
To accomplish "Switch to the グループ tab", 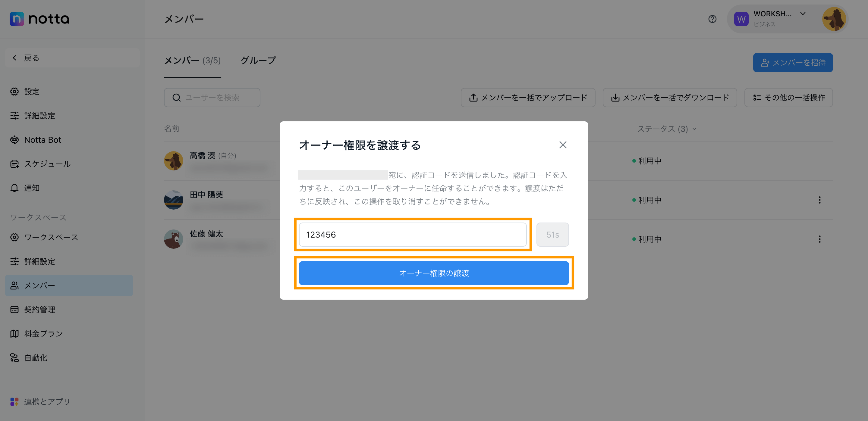I will pyautogui.click(x=259, y=61).
